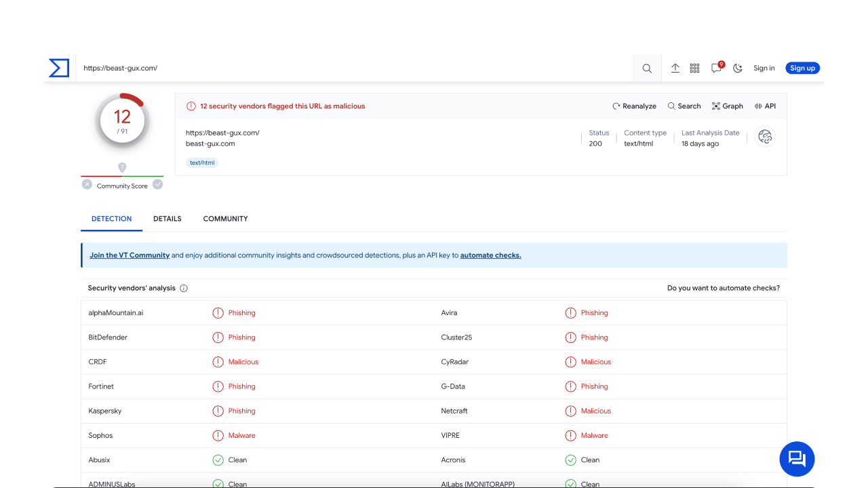Viewport: 868px width, 488px height.
Task: Switch to the DETAILS tab
Action: (167, 218)
